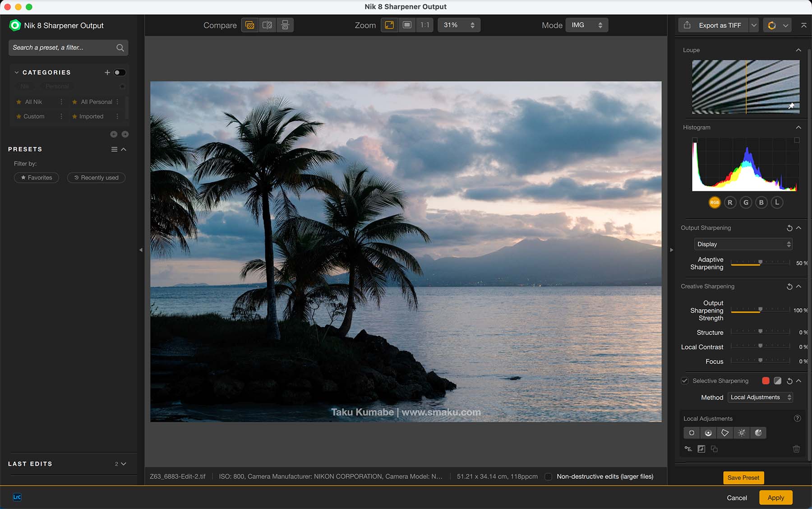
Task: Uncheck the Selective Sharpening checkbox
Action: point(685,381)
